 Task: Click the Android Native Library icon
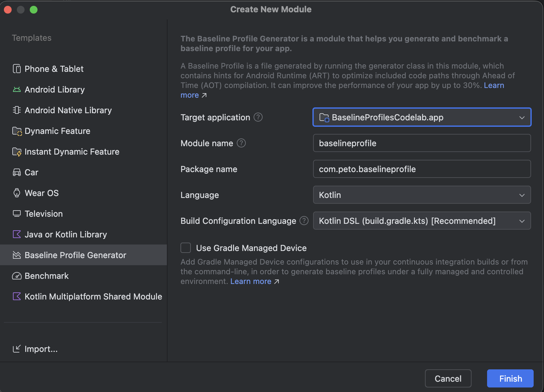click(17, 110)
